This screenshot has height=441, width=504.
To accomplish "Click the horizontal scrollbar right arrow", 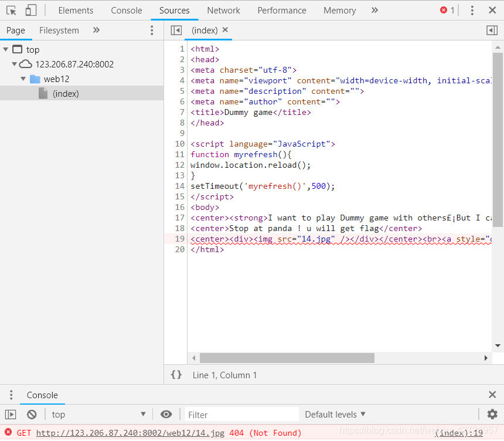I will [486, 358].
